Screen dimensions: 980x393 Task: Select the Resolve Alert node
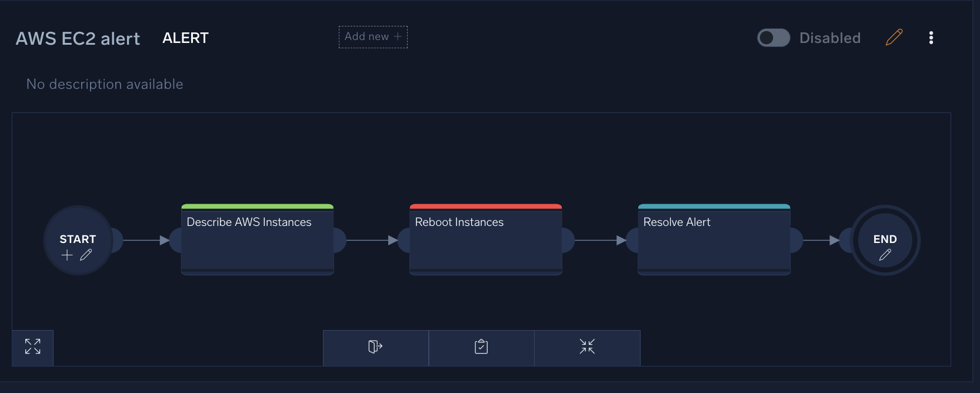pos(714,241)
